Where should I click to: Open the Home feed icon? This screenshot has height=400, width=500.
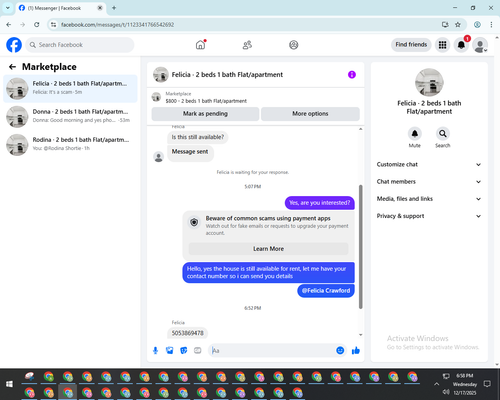pos(200,45)
